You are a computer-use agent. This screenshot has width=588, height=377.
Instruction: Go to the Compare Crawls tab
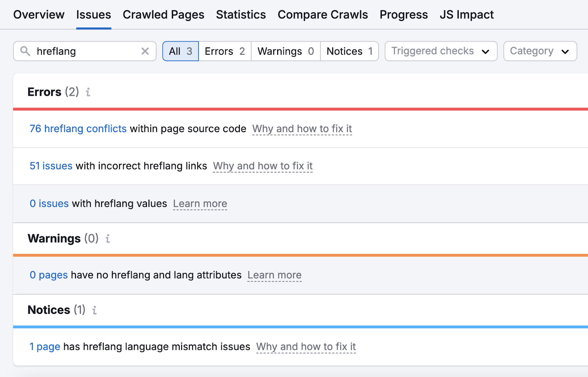[x=323, y=15]
